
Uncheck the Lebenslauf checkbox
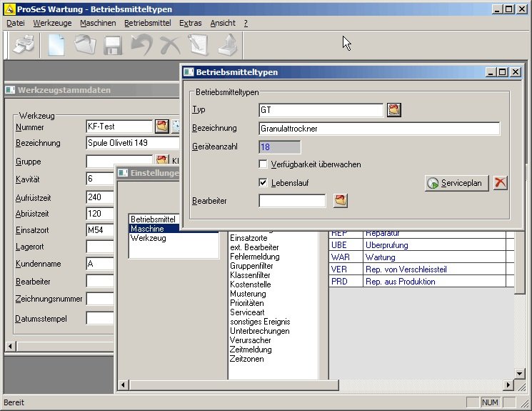(264, 183)
